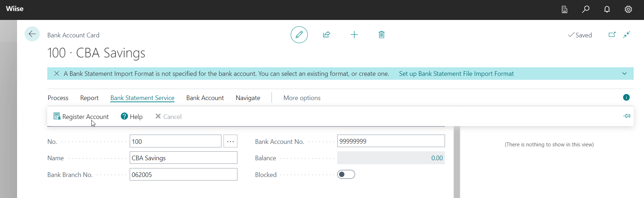Open the Bank Account menu

(x=205, y=98)
